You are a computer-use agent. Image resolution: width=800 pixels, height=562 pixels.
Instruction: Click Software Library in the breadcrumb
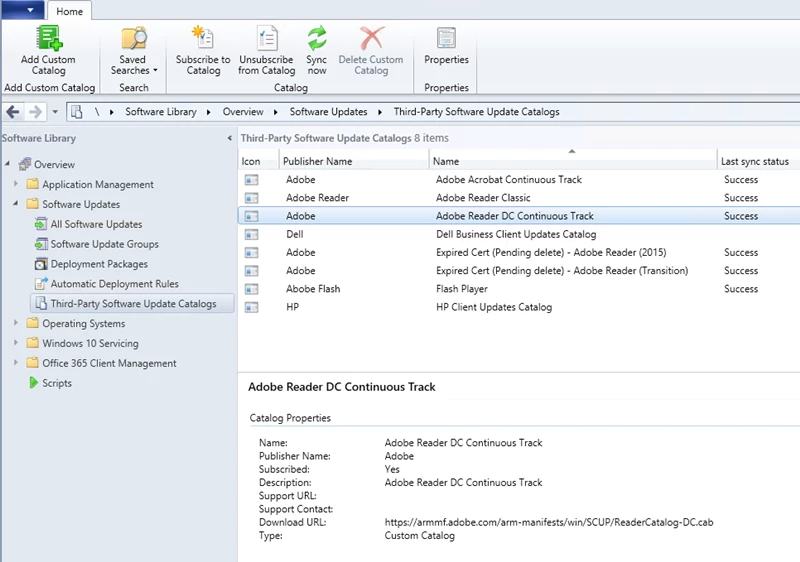tap(161, 112)
